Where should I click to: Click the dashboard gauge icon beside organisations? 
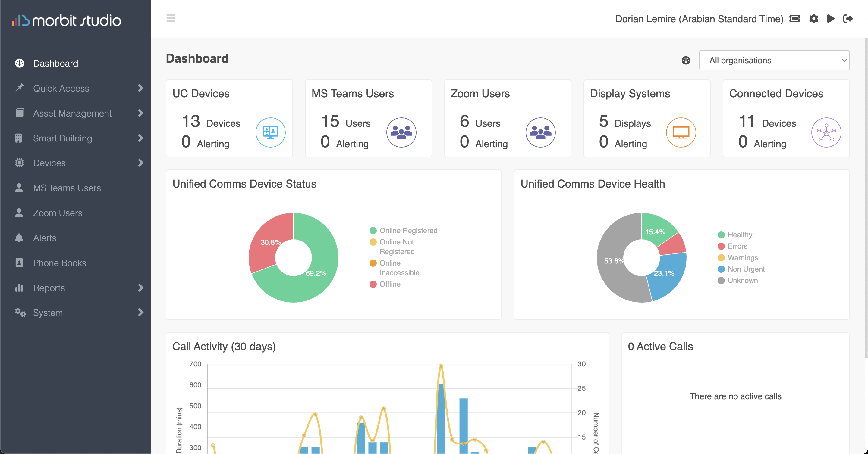click(686, 60)
